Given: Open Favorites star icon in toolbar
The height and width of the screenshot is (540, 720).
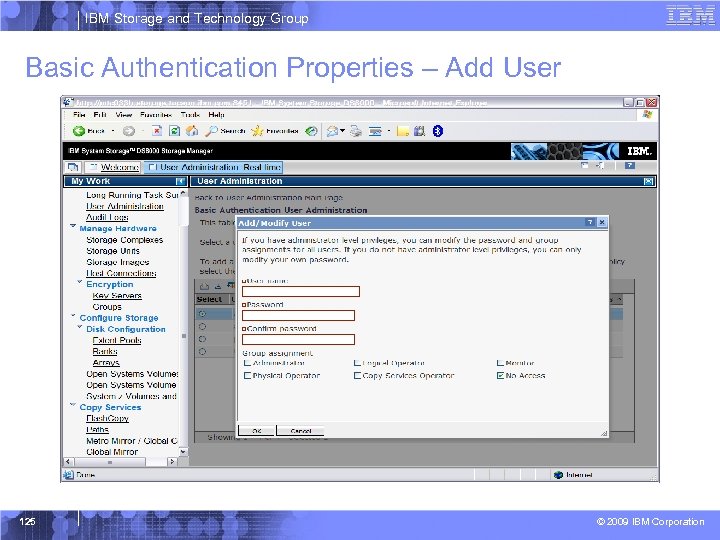Looking at the screenshot, I should coord(257,131).
